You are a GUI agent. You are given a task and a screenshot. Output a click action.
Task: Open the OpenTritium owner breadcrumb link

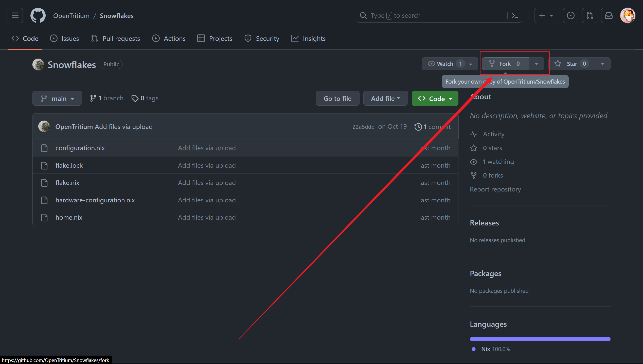(x=71, y=16)
